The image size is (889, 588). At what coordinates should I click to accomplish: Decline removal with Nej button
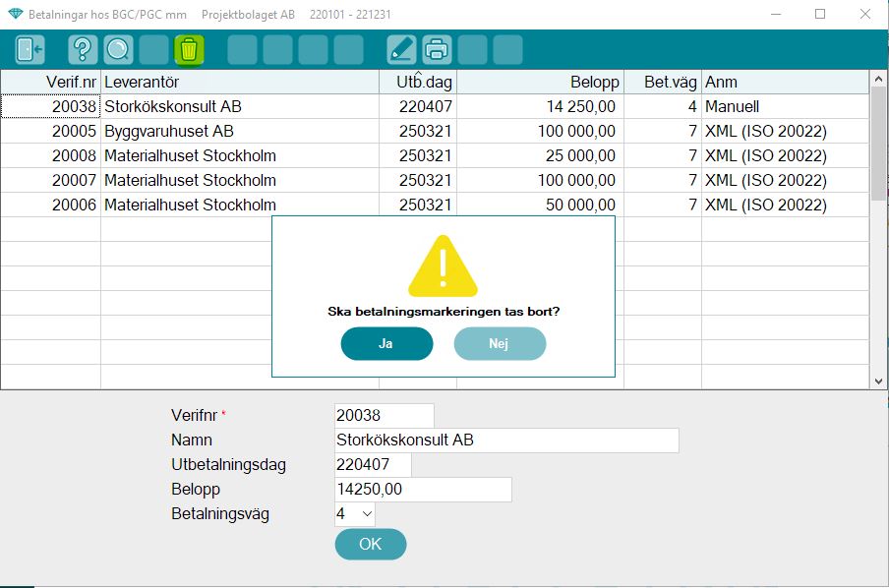pyautogui.click(x=500, y=343)
